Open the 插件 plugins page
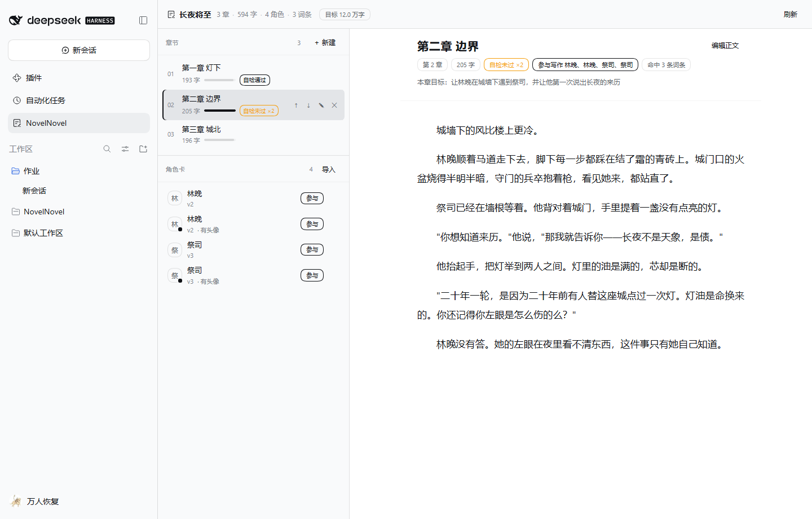 coord(79,78)
